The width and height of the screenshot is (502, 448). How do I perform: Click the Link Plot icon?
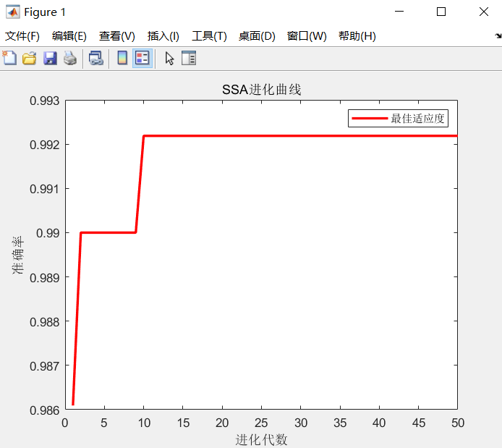pyautogui.click(x=96, y=59)
